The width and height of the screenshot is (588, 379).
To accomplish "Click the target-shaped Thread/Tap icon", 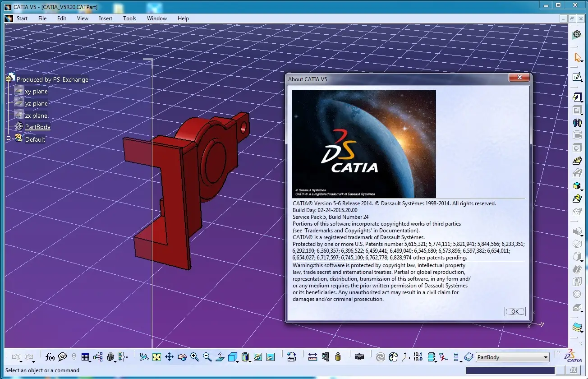I will coord(577,295).
